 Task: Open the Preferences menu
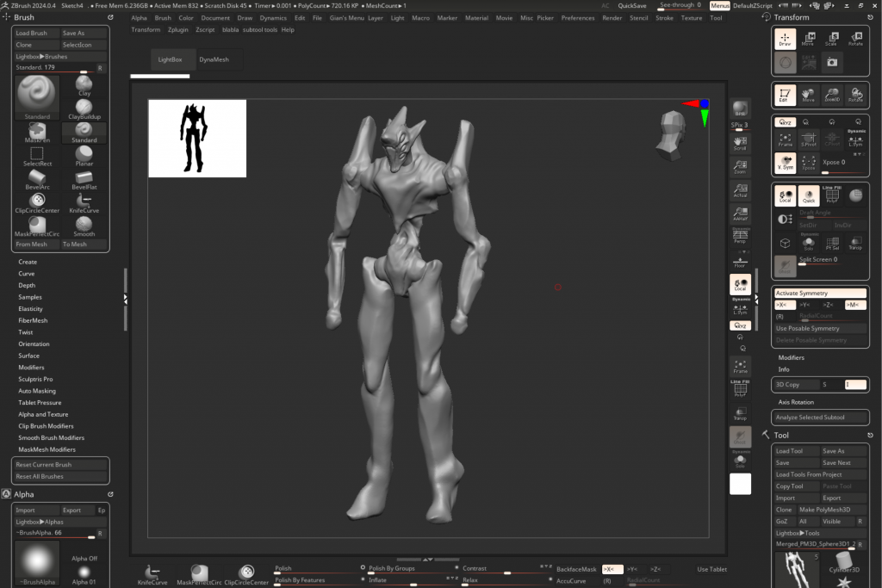(x=578, y=18)
